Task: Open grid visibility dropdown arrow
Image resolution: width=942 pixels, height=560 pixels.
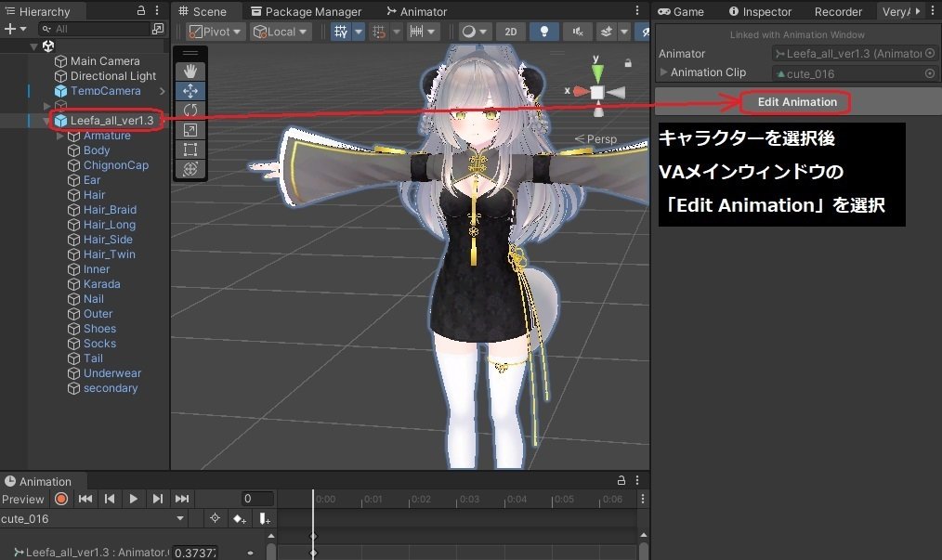Action: point(358,32)
